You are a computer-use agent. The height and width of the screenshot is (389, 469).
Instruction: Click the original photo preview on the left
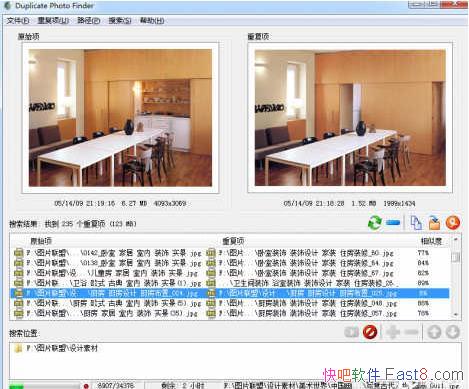click(x=120, y=118)
